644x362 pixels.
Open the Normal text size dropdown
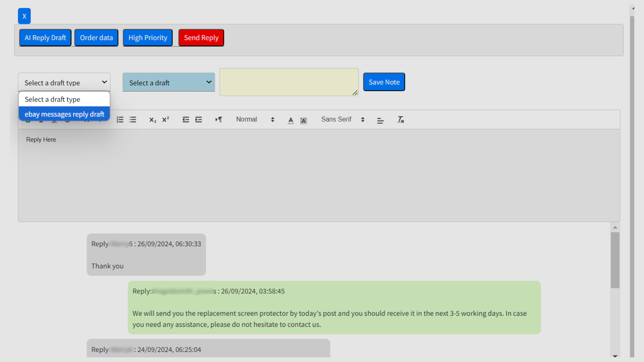[255, 120]
